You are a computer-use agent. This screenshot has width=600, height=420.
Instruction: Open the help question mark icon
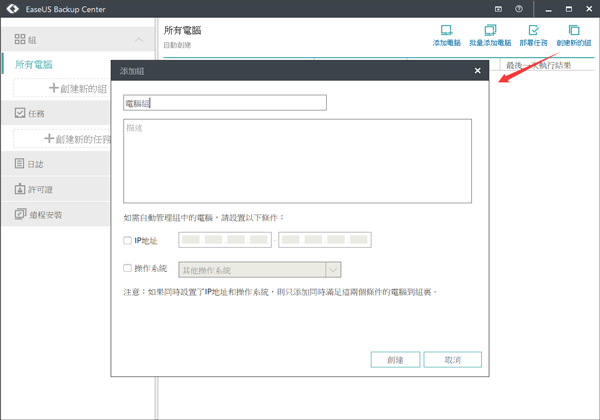coord(519,9)
